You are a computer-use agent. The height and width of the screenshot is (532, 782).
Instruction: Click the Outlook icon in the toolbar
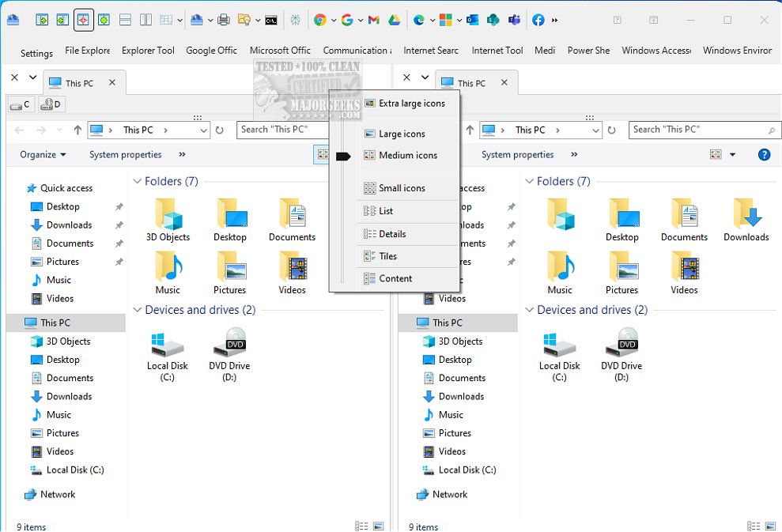(x=472, y=20)
